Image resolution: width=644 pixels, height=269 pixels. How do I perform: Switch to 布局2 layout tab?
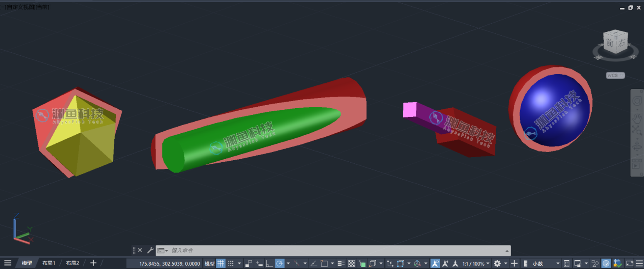click(72, 263)
